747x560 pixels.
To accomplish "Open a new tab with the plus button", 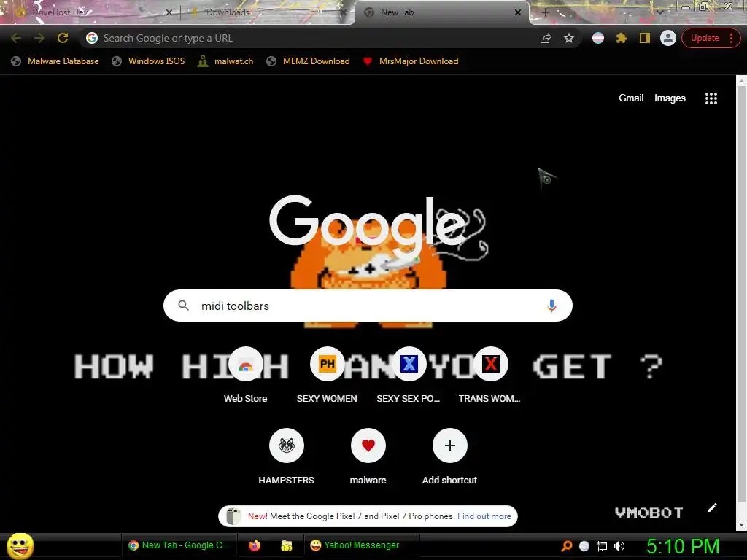I will (x=546, y=12).
